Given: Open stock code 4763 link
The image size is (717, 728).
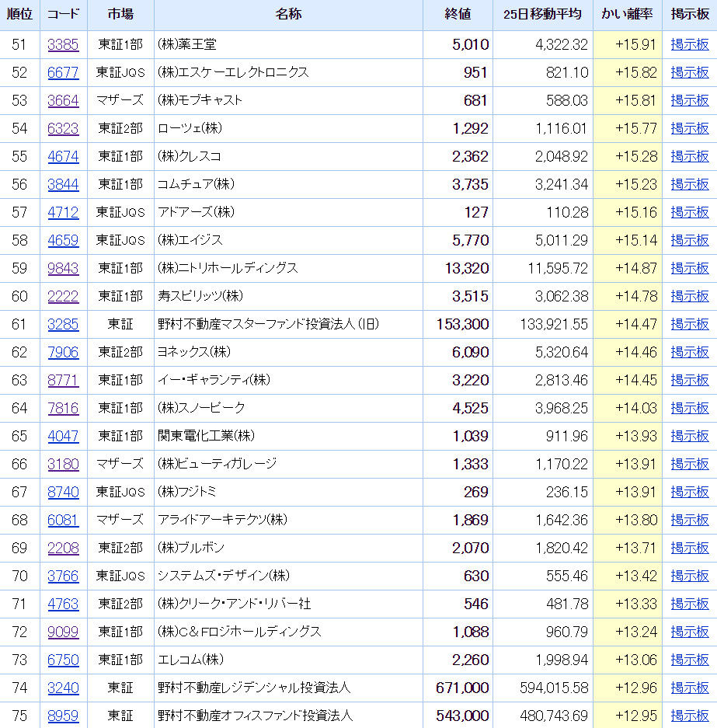Looking at the screenshot, I should pyautogui.click(x=63, y=604).
